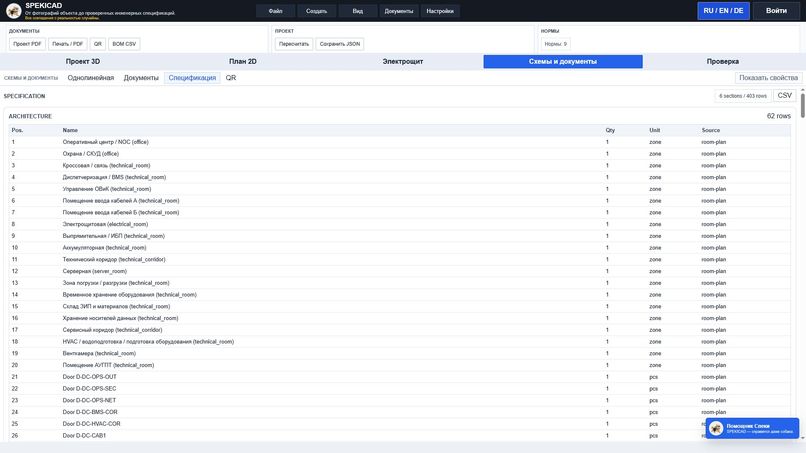
Task: Select the Спецификация sub-tab
Action: pos(192,78)
